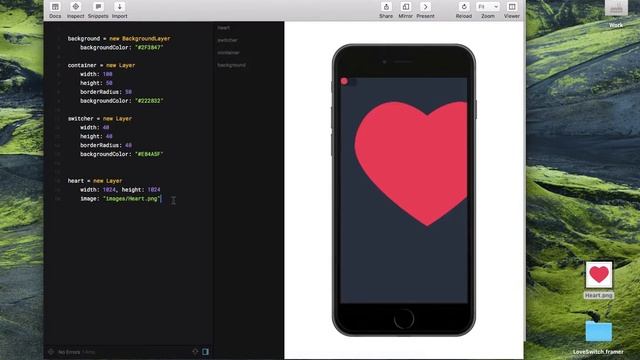
Task: Select the switcher layer in layer list
Action: click(227, 40)
